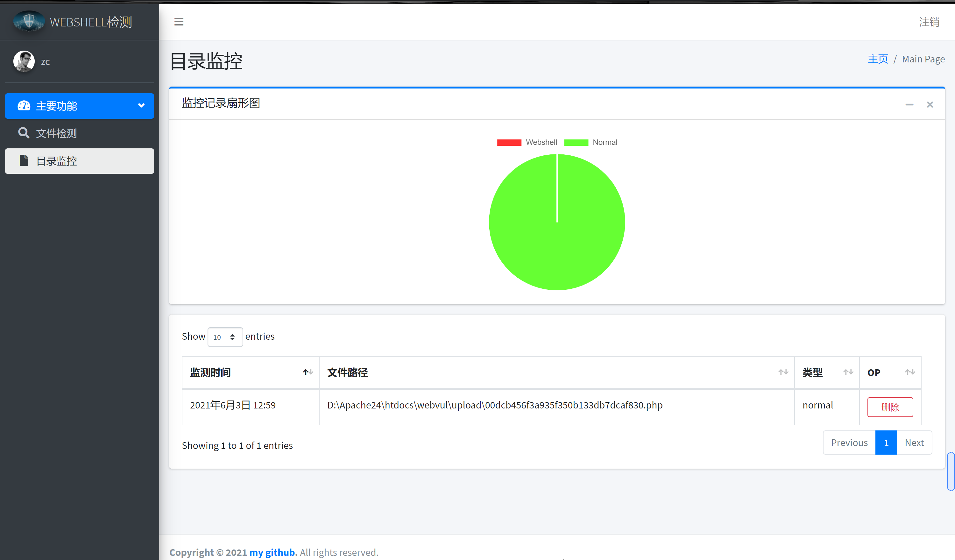Screen dimensions: 955x560
Task: Toggle Normal legend green swatch
Action: pyautogui.click(x=576, y=142)
